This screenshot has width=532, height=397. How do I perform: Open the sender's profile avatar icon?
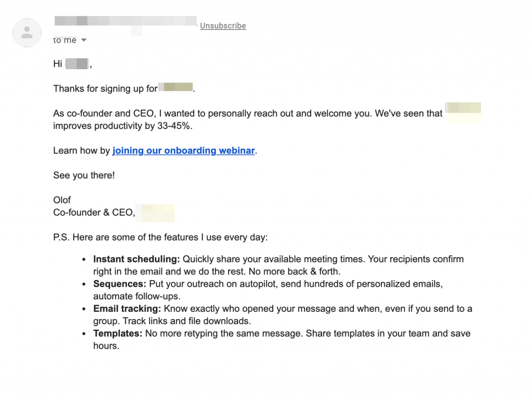[x=26, y=33]
